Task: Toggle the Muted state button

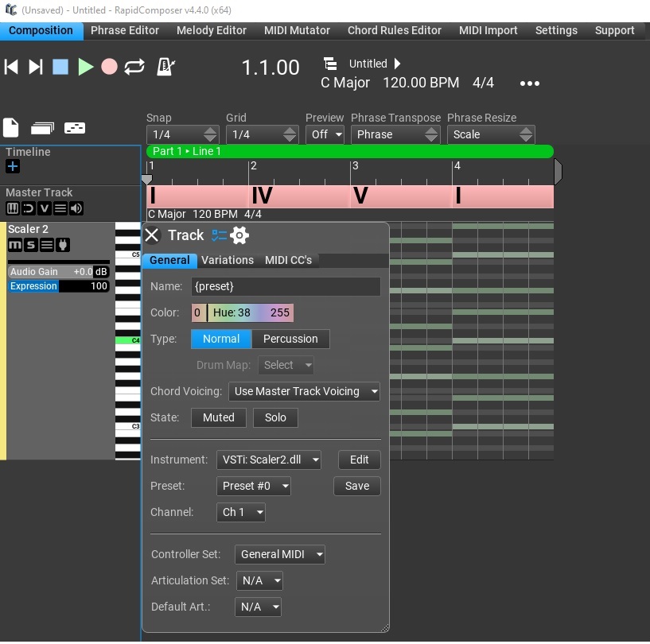Action: (x=218, y=417)
